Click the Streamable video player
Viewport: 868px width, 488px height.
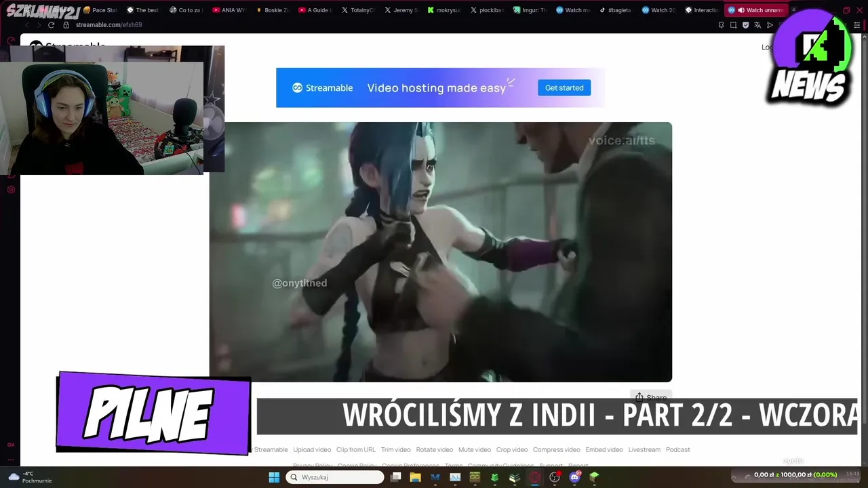click(441, 252)
